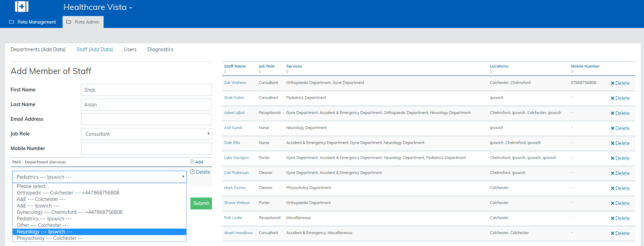The width and height of the screenshot is (644, 246).
Task: Choose Gynecology --- Chelmsford option in list
Action: pyautogui.click(x=69, y=212)
